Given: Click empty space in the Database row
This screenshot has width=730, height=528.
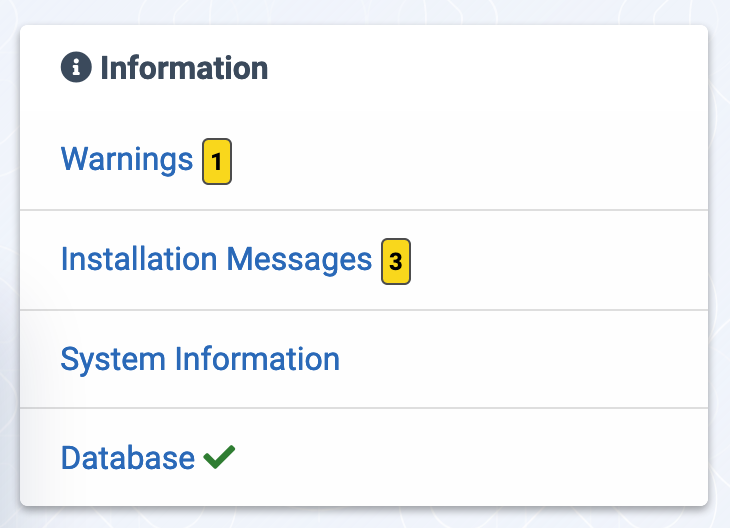Looking at the screenshot, I should click(470, 458).
